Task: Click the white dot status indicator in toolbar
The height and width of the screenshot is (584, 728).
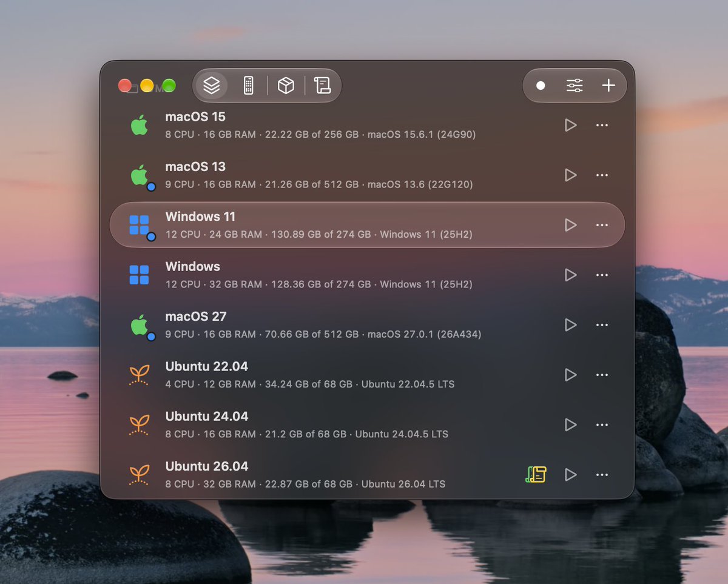Action: (x=541, y=86)
